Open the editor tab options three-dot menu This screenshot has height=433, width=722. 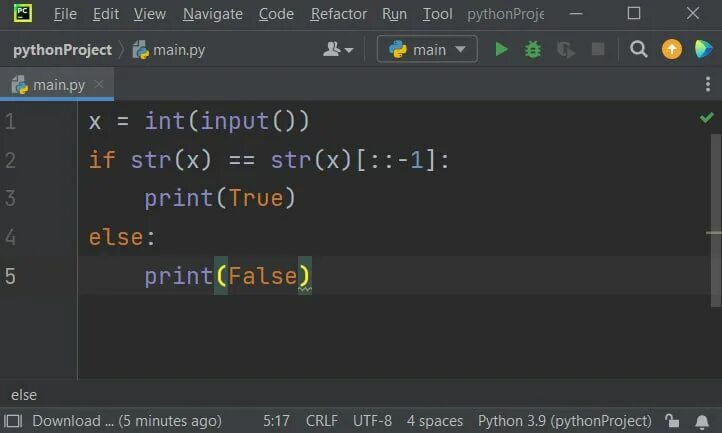[x=708, y=84]
